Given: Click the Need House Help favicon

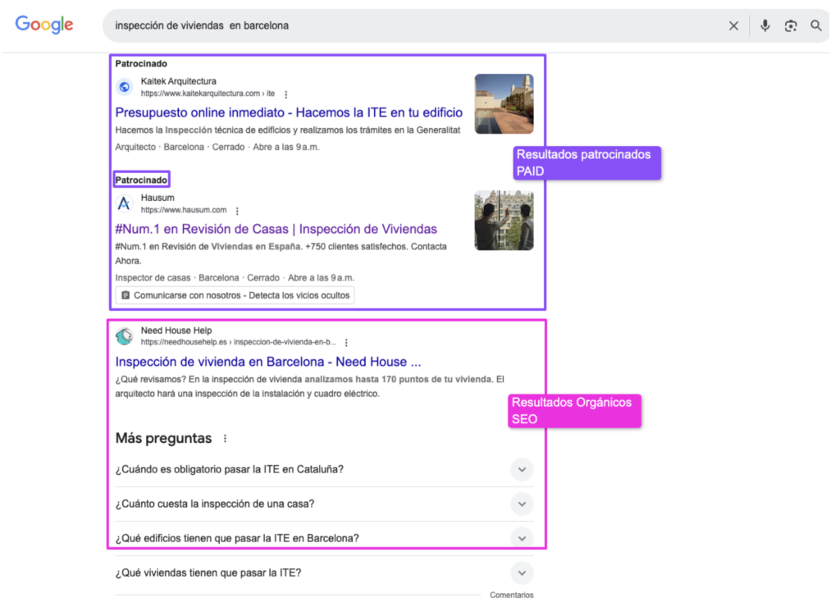Looking at the screenshot, I should point(124,336).
